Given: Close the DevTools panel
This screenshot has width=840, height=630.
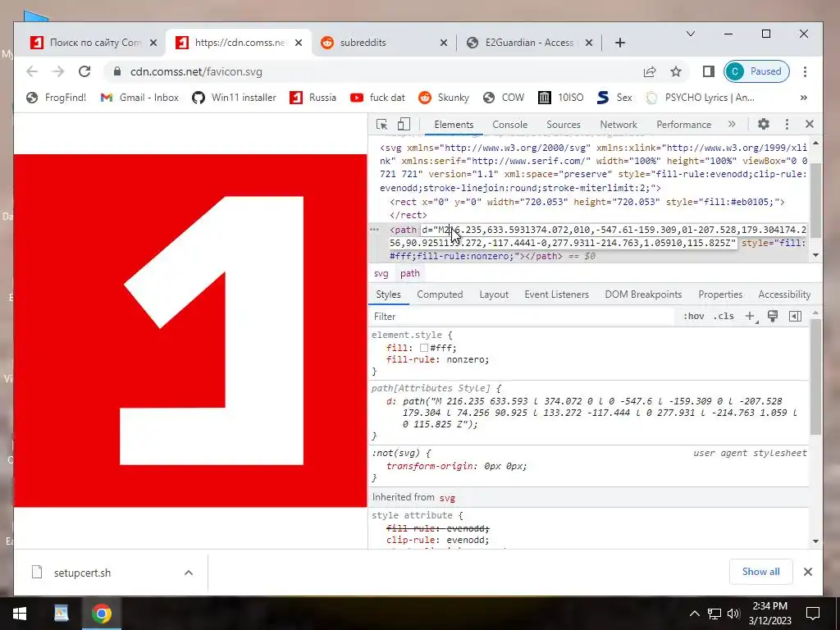Looking at the screenshot, I should 810,125.
